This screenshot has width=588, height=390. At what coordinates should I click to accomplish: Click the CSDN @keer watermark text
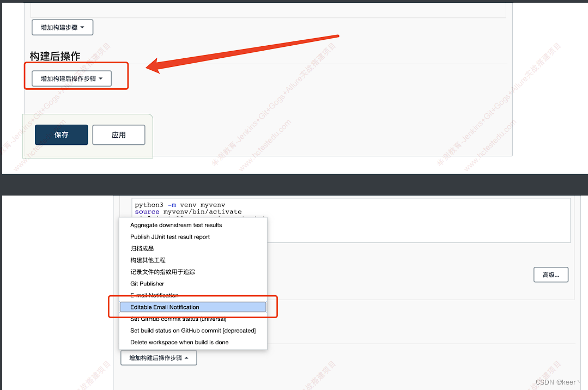[x=557, y=382]
